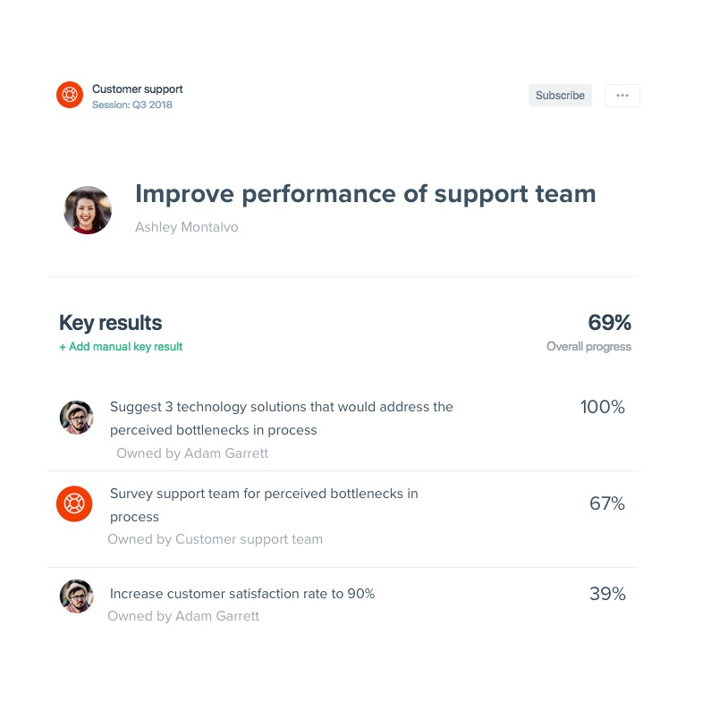The height and width of the screenshot is (727, 728).
Task: Click the Session: Q3 2018 link
Action: [132, 106]
